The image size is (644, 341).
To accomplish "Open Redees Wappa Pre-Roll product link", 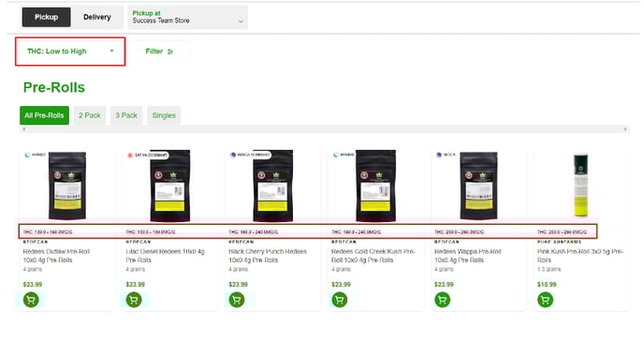I will click(467, 256).
